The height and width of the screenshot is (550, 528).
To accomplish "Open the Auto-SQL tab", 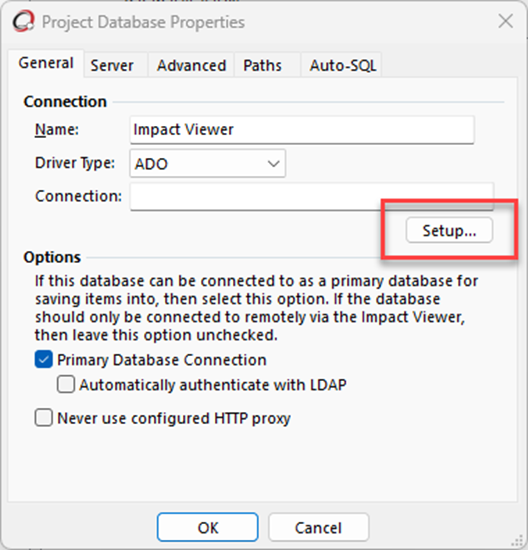I will coord(341,65).
